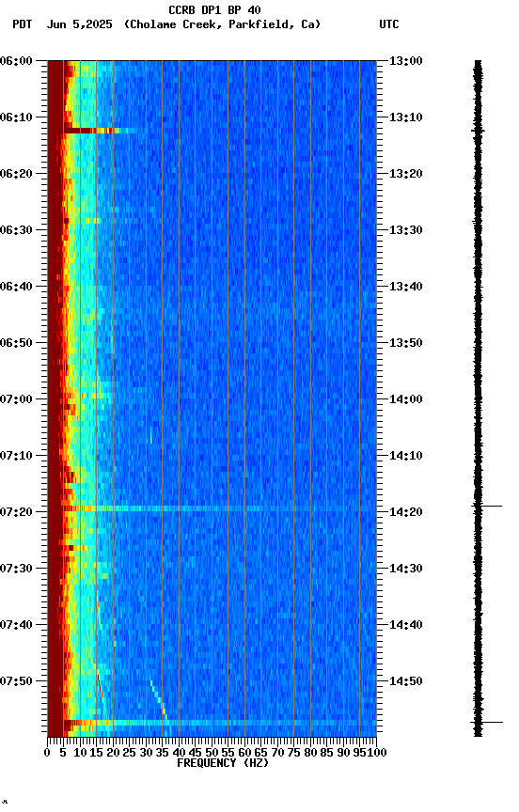Image resolution: width=519 pixels, height=812 pixels.
Task: Click the '14:00' UTC time label
Action: point(406,399)
